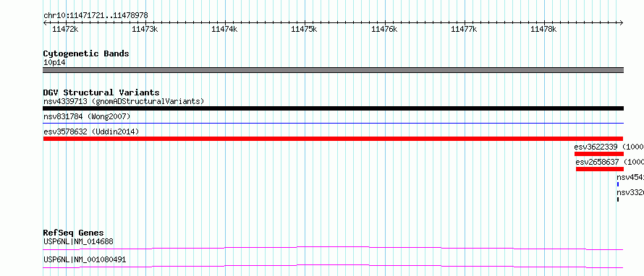Click the ruler's right arrow end
The image size is (644, 276).
coord(621,22)
